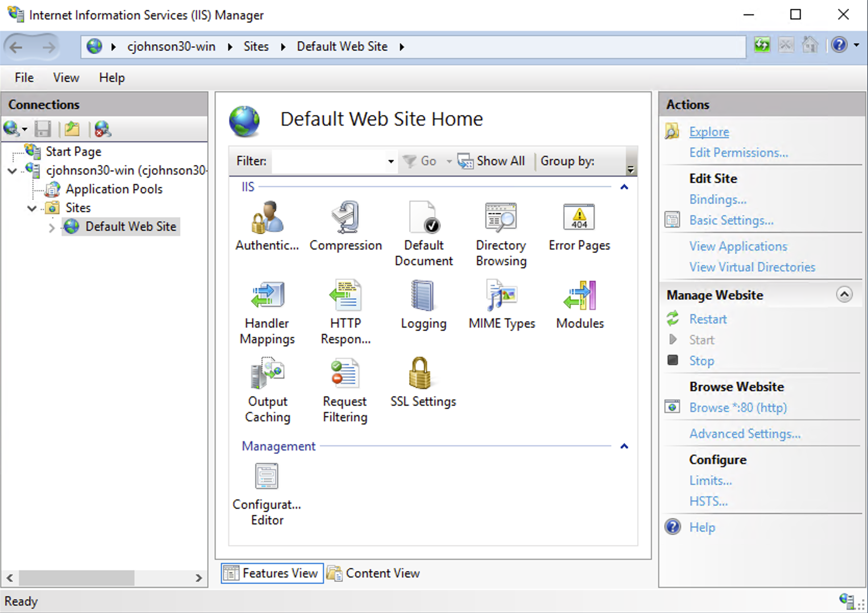
Task: Click the Save icon in Connections toolbar
Action: [43, 129]
